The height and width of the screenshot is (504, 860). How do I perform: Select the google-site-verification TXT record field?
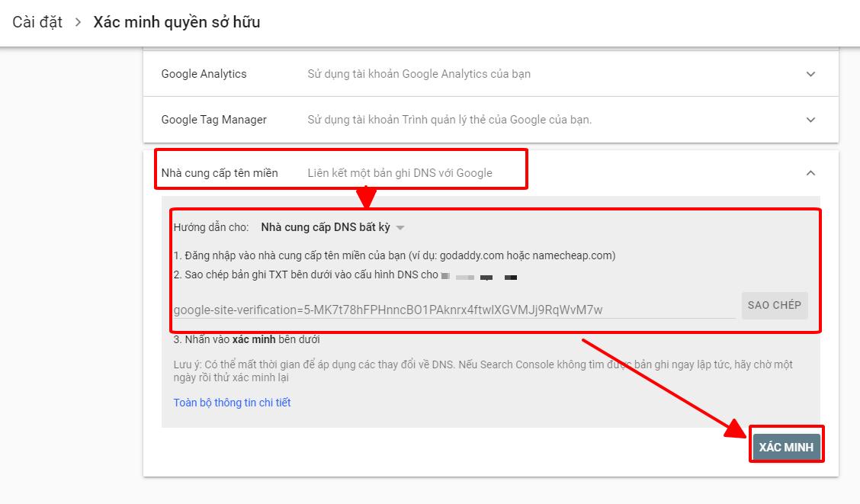pos(454,310)
